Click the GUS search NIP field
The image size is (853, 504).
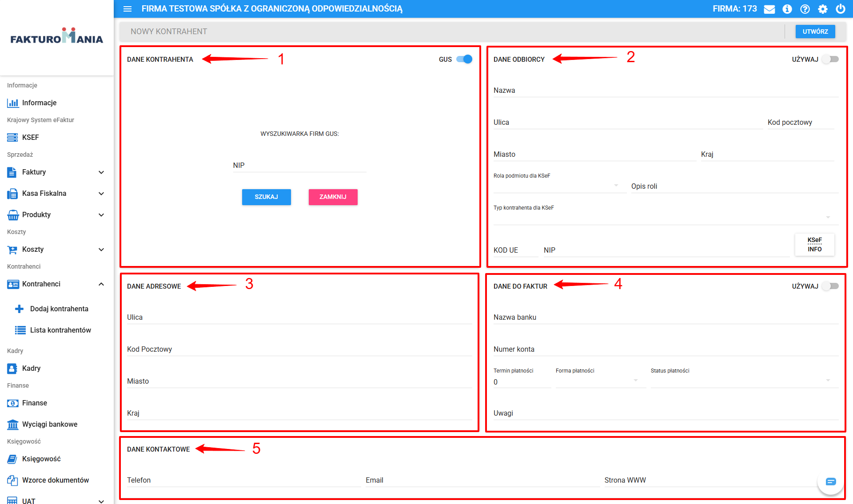coord(299,165)
